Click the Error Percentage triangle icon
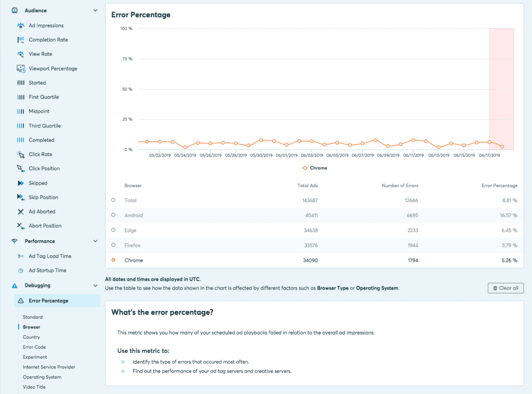This screenshot has height=394, width=532. (x=21, y=300)
